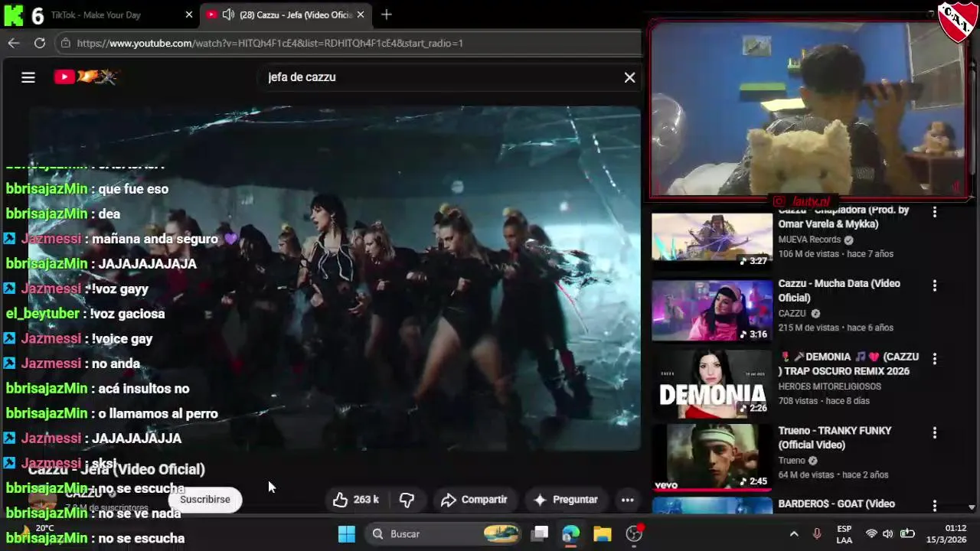Open options menu for DEMONIA remix video
The image size is (980, 551).
934,359
